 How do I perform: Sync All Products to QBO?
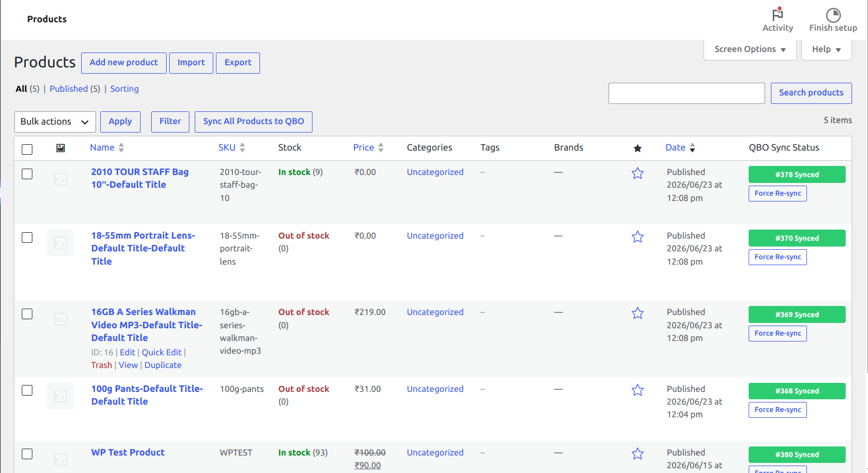(254, 122)
